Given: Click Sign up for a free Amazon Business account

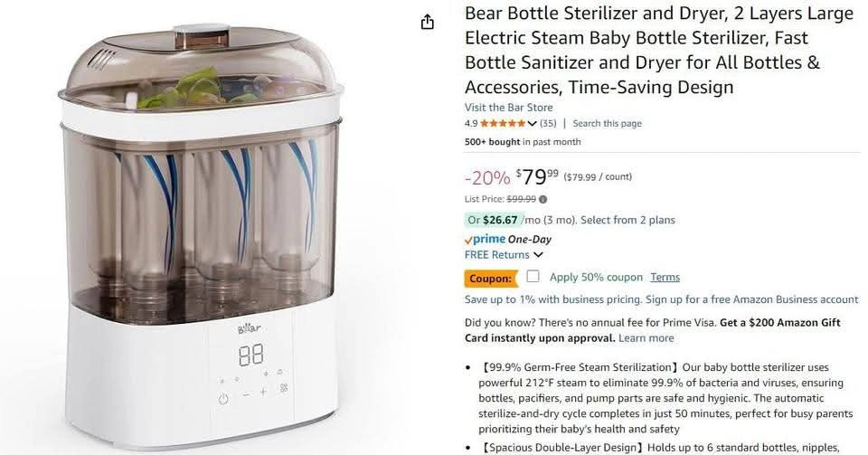Looking at the screenshot, I should (752, 299).
